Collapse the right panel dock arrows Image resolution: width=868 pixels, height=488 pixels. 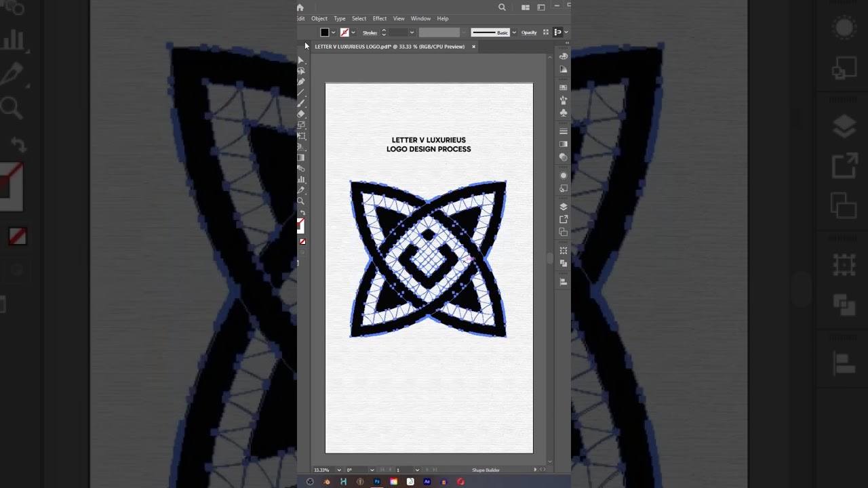(x=566, y=42)
